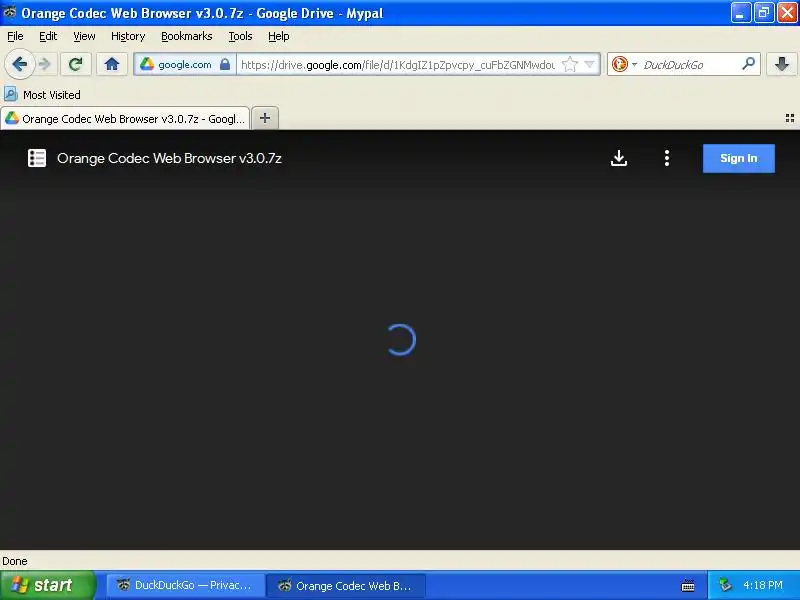Viewport: 800px width, 600px height.
Task: Click the Google Drive file list icon
Action: click(37, 158)
